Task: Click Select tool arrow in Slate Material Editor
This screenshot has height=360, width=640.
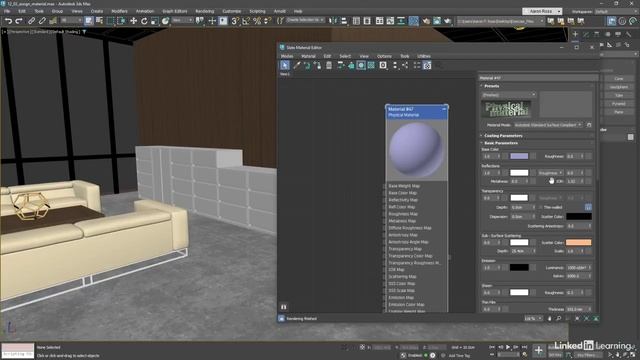Action: (285, 65)
